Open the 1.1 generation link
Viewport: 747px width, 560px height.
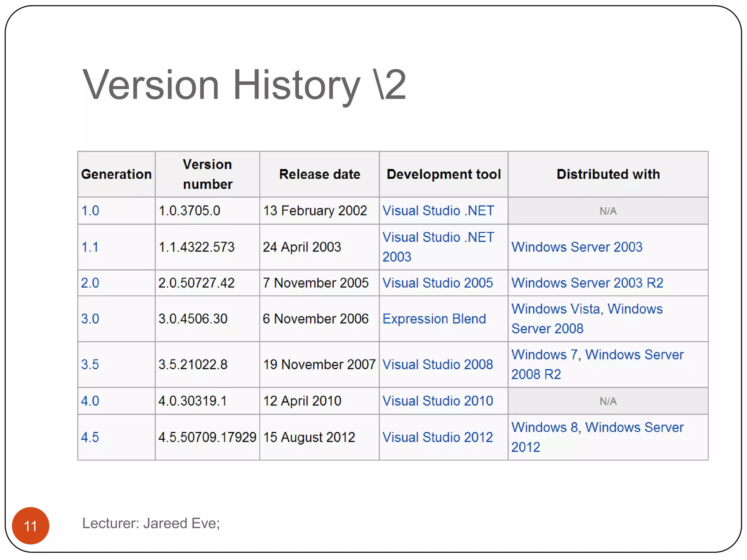pos(90,247)
